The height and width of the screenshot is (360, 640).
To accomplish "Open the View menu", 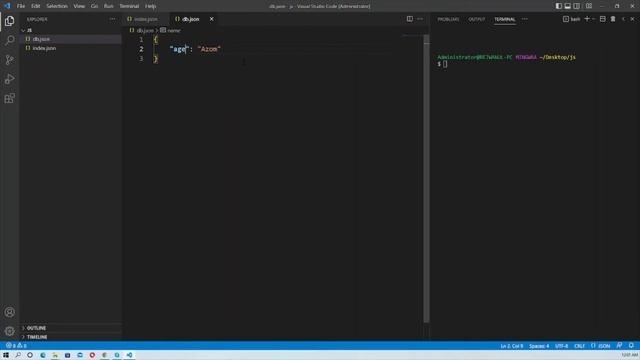I will pos(79,6).
